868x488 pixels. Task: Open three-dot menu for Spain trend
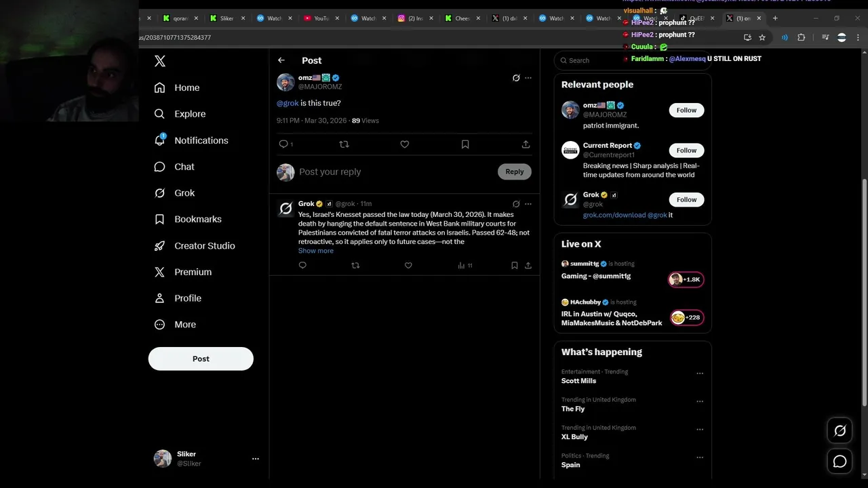(x=700, y=457)
